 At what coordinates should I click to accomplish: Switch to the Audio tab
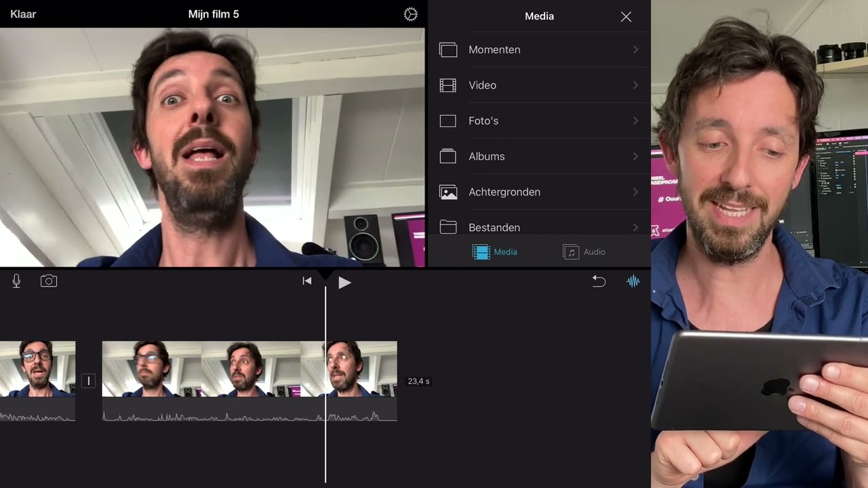point(584,252)
